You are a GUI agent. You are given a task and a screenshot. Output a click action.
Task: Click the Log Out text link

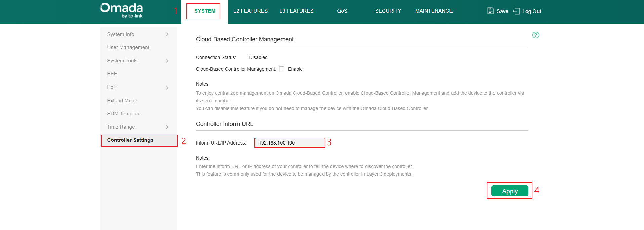coord(532,11)
